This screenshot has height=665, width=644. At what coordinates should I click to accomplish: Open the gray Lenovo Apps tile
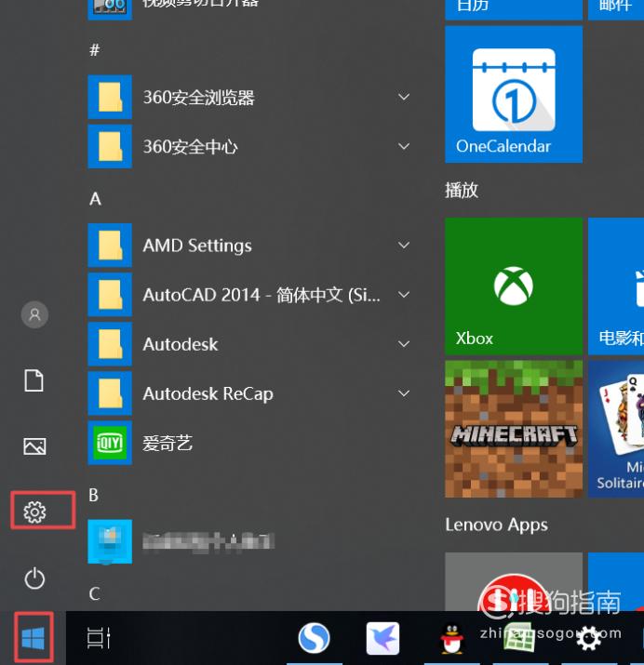click(x=514, y=582)
